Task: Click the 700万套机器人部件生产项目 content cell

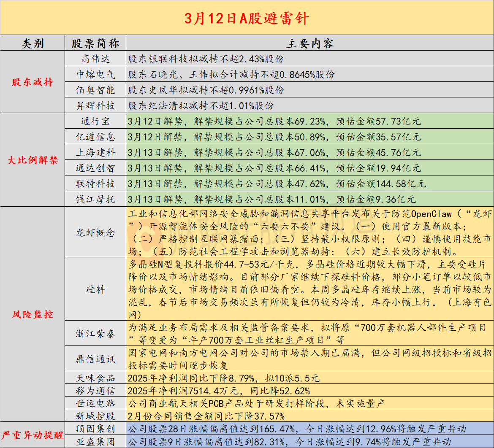Action: click(x=310, y=333)
